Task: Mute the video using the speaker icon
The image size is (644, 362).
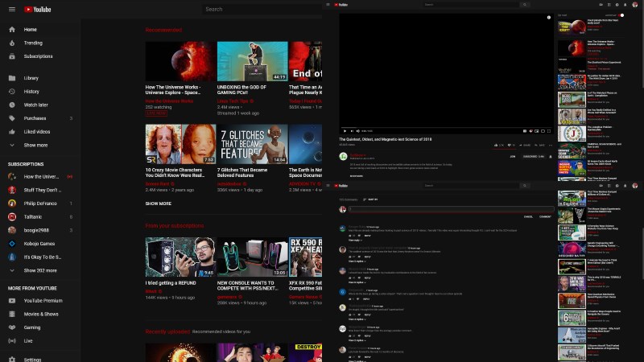Action: pyautogui.click(x=357, y=131)
